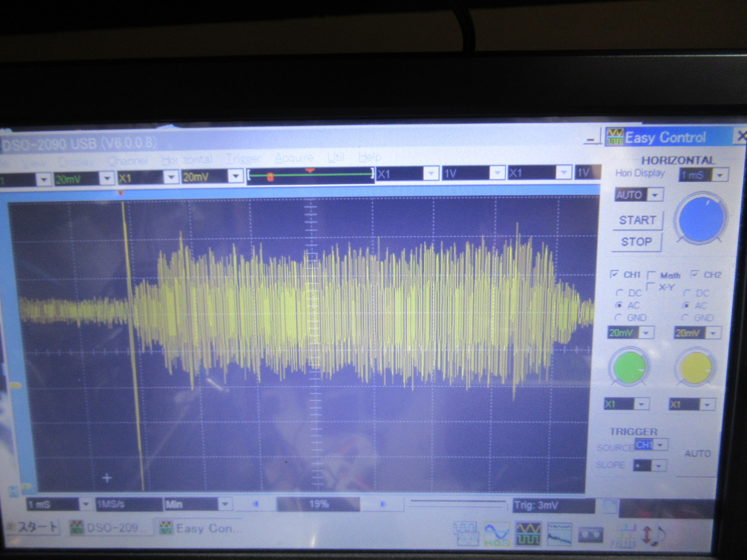Expand the Hori Display timebase dropdown
This screenshot has width=747, height=560.
pyautogui.click(x=720, y=175)
